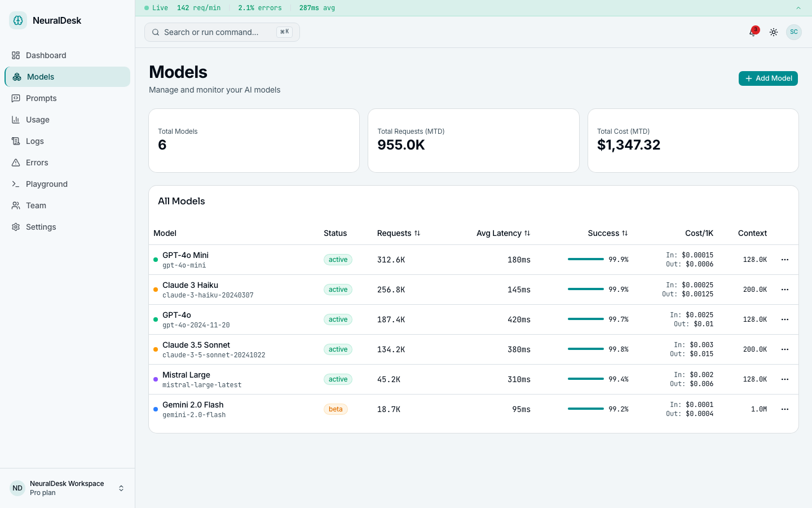Select Prompts in the sidebar menu
This screenshot has height=508, width=812.
pyautogui.click(x=41, y=98)
